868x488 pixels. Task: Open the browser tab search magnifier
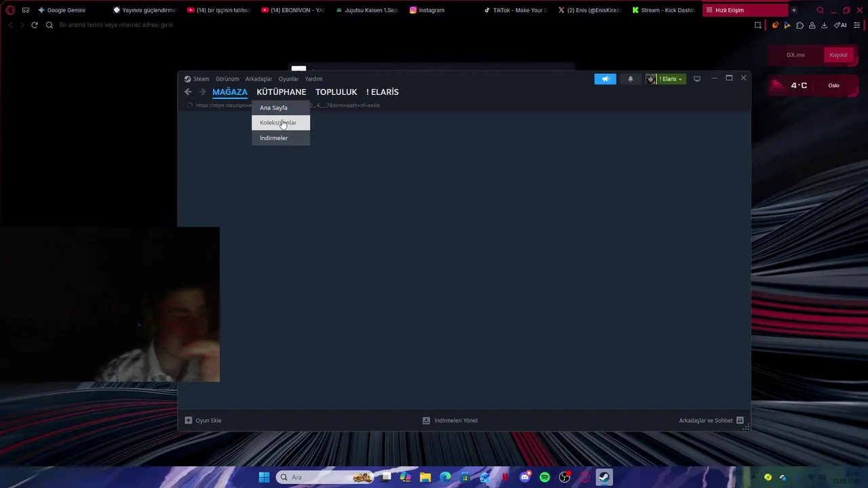[820, 10]
